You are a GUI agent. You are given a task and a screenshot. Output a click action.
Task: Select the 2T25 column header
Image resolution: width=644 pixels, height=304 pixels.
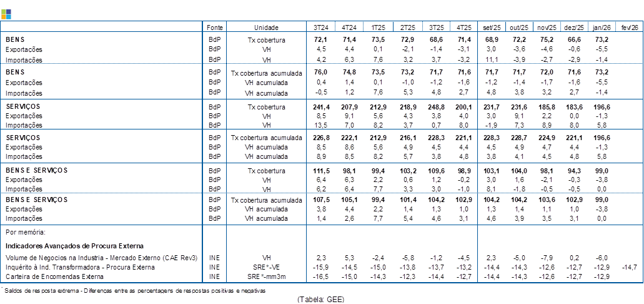click(407, 28)
